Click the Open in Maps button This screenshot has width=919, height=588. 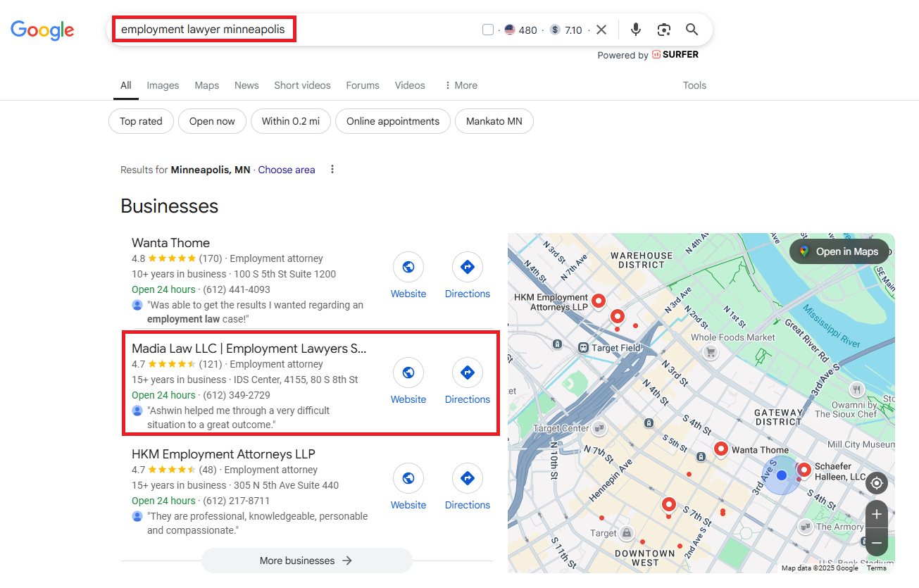click(x=839, y=251)
